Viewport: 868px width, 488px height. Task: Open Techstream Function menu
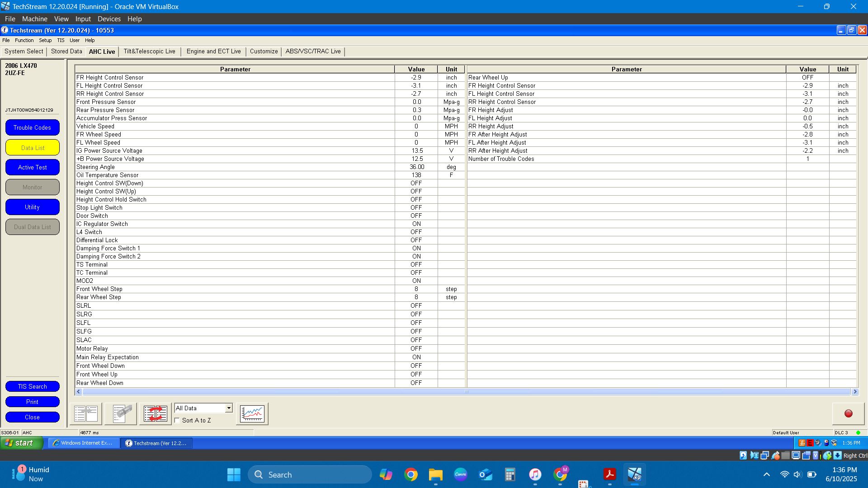[x=24, y=40]
